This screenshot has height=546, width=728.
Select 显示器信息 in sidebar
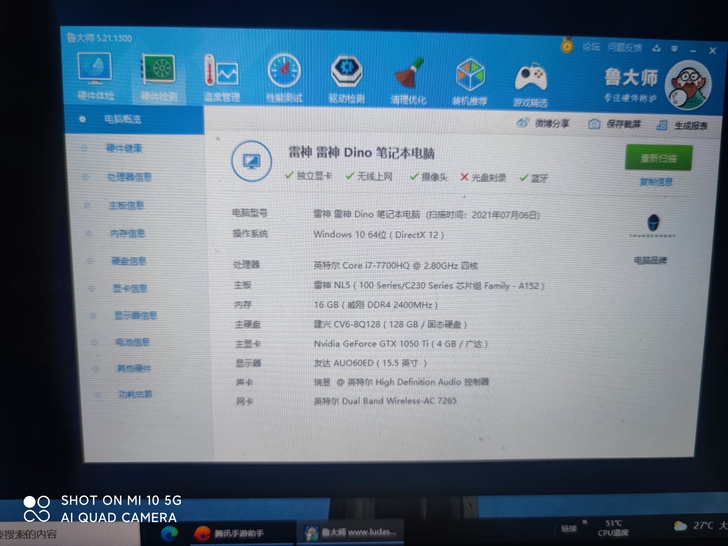[136, 316]
